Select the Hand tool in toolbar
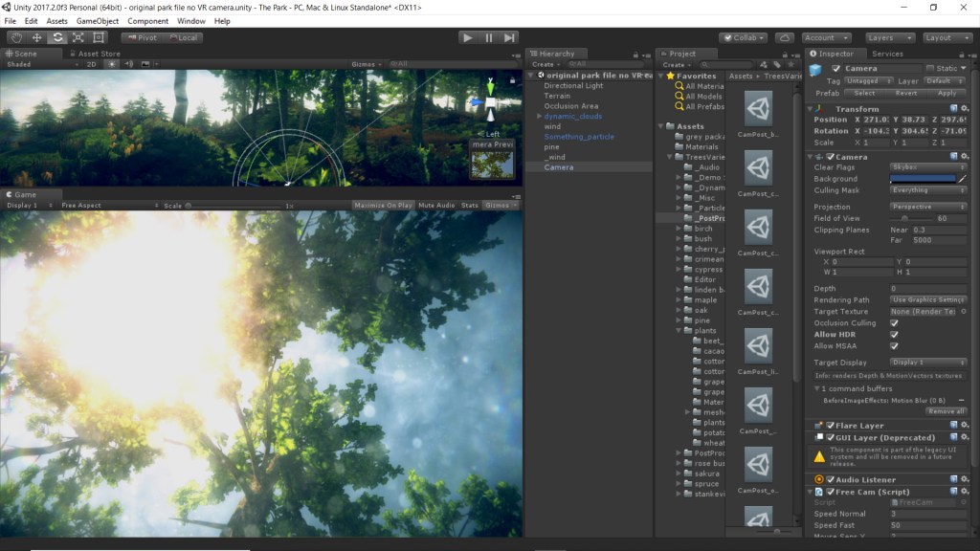This screenshot has height=551, width=980. coord(16,37)
